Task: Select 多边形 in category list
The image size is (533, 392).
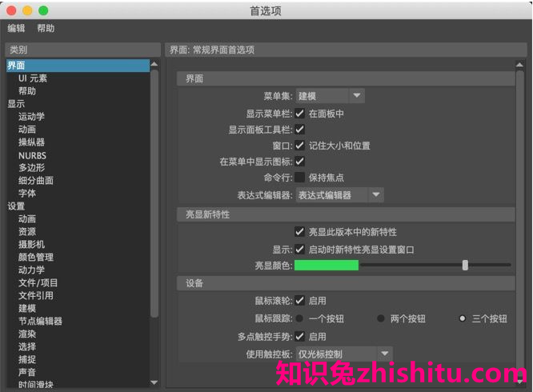Action: click(31, 168)
